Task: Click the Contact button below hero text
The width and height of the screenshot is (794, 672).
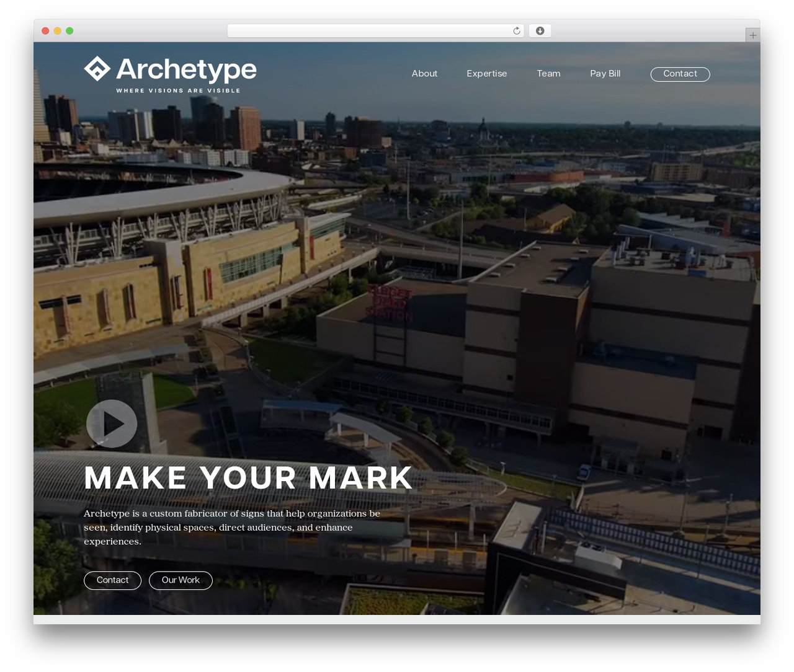Action: click(x=112, y=580)
